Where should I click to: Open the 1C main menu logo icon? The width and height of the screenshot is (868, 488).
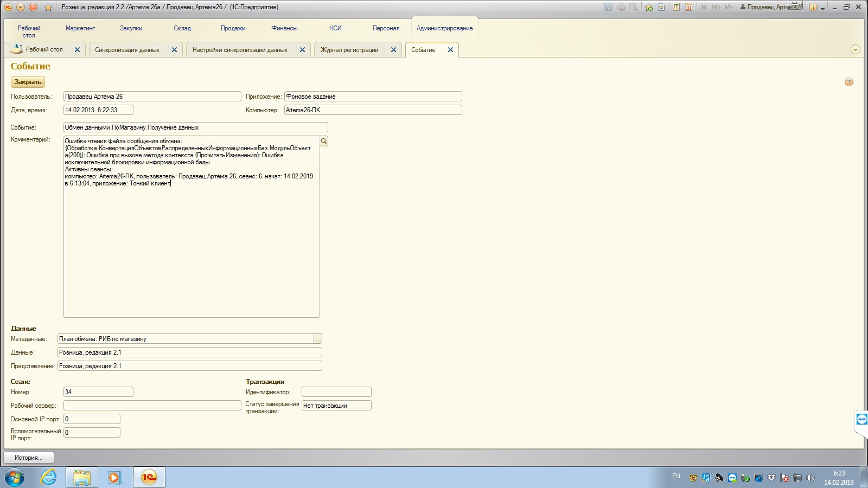(x=8, y=7)
